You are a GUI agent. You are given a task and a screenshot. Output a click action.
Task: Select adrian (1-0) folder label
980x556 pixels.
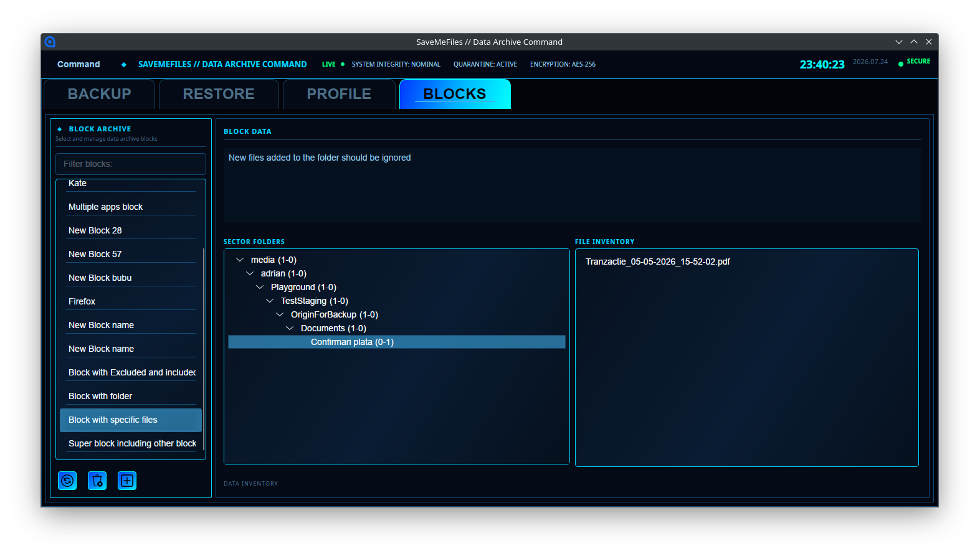pos(283,273)
